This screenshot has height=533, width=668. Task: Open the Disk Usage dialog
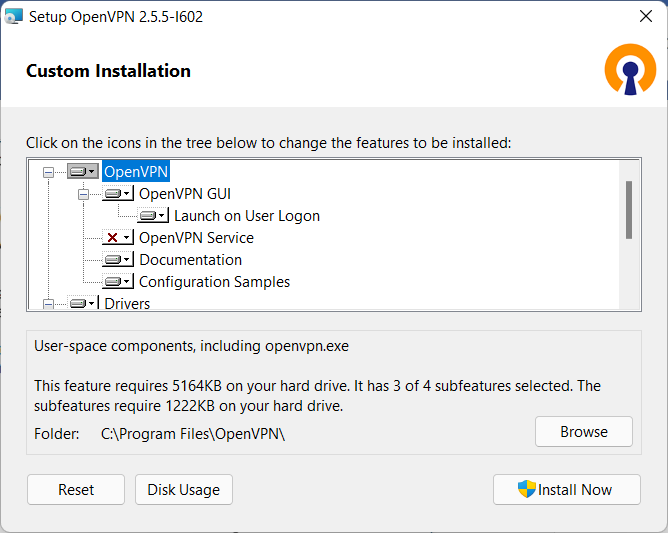click(x=184, y=490)
